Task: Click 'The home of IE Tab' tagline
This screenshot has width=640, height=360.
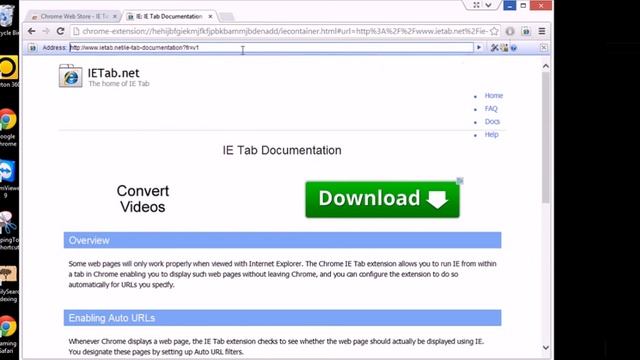Action: pyautogui.click(x=119, y=84)
